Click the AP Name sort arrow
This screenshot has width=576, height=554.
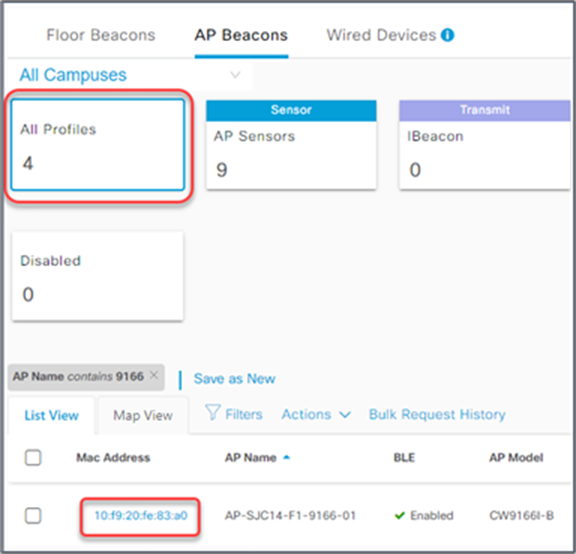click(x=287, y=458)
